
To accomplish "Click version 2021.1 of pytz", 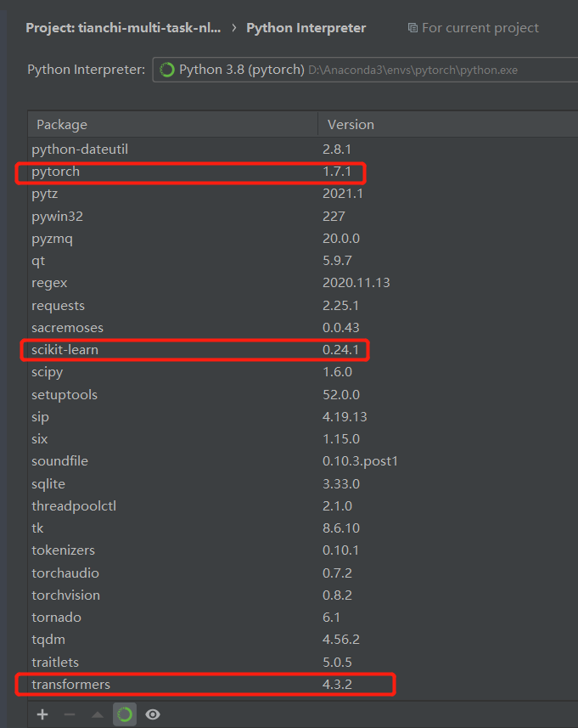I will pos(343,194).
